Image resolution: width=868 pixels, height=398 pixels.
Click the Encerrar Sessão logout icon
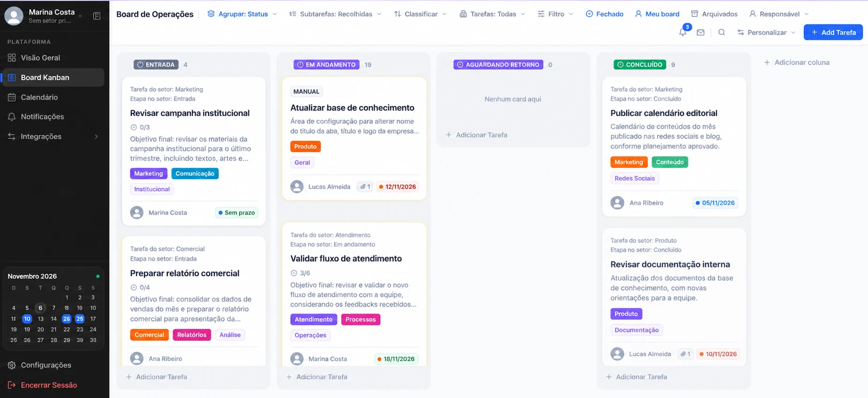pyautogui.click(x=12, y=385)
